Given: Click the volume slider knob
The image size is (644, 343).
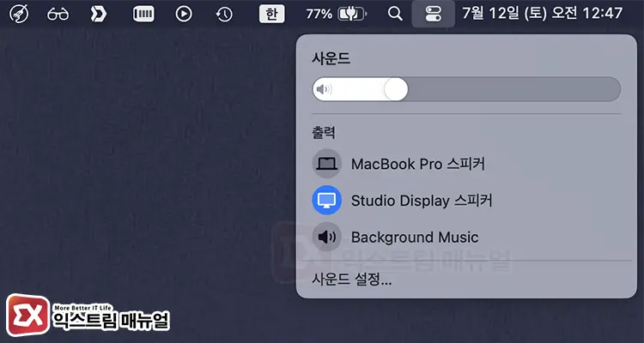Looking at the screenshot, I should click(396, 89).
